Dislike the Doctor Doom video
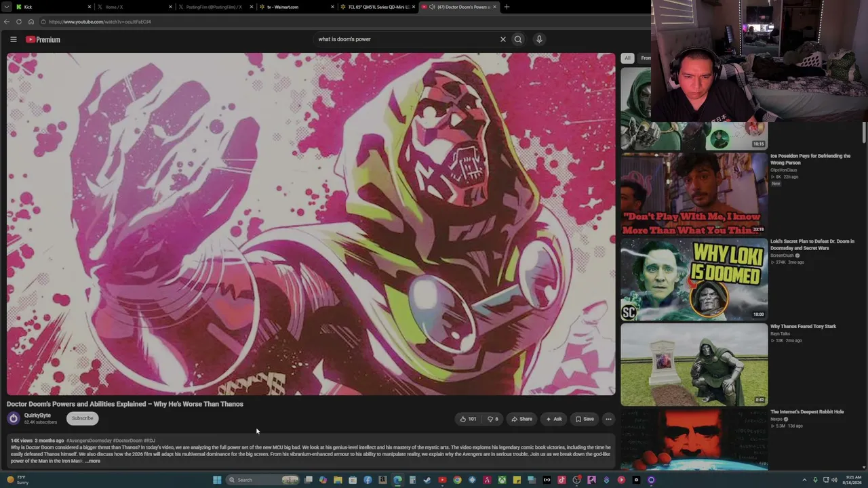Viewport: 868px width, 488px height. coord(493,419)
